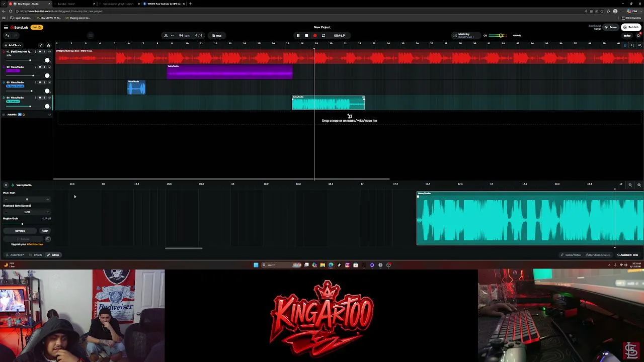Select the purple audio region on track 02

(229, 72)
